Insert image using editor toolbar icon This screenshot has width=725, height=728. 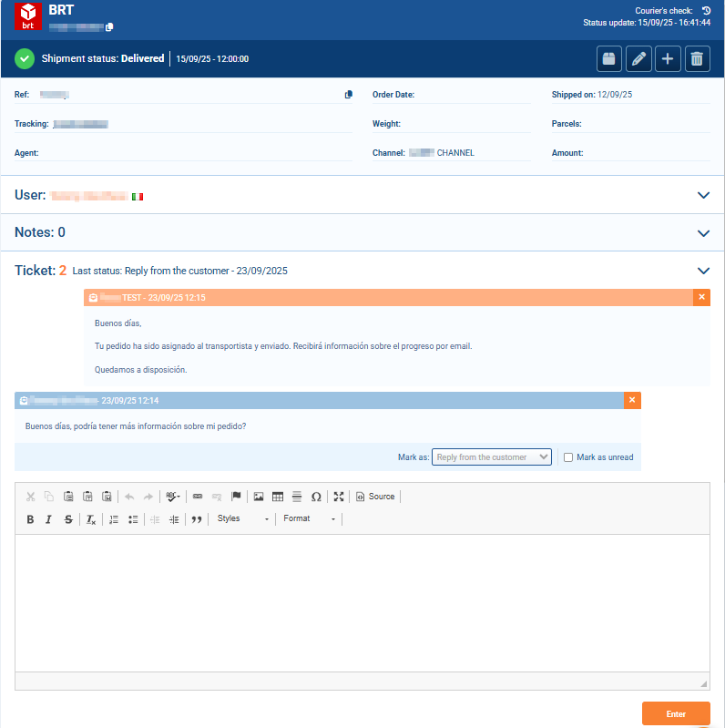point(259,497)
